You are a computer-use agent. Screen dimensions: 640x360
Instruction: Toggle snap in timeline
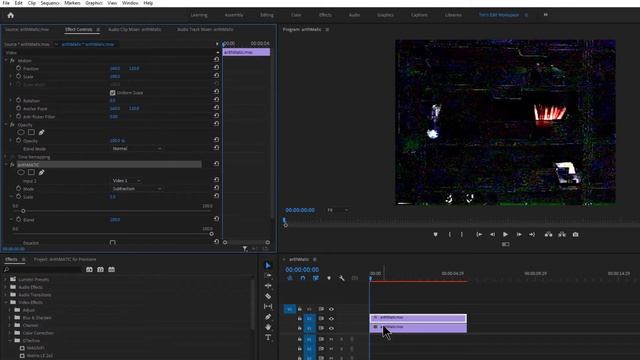[x=303, y=278]
